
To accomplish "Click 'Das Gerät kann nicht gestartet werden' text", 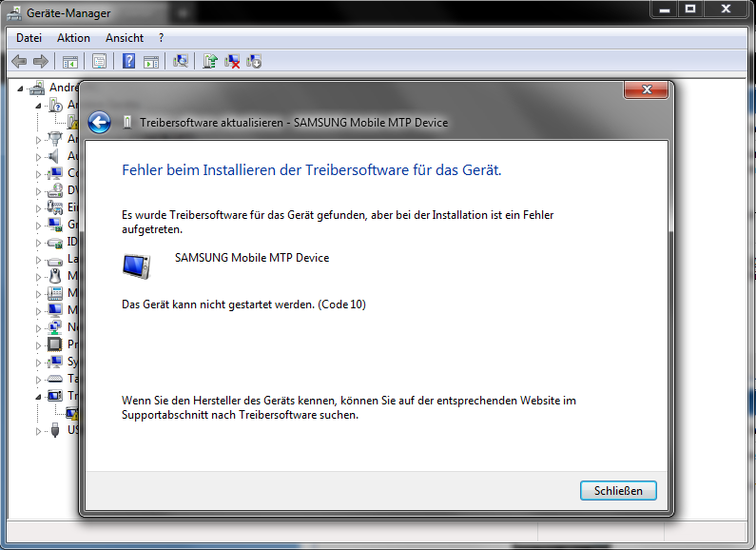I will coord(243,304).
